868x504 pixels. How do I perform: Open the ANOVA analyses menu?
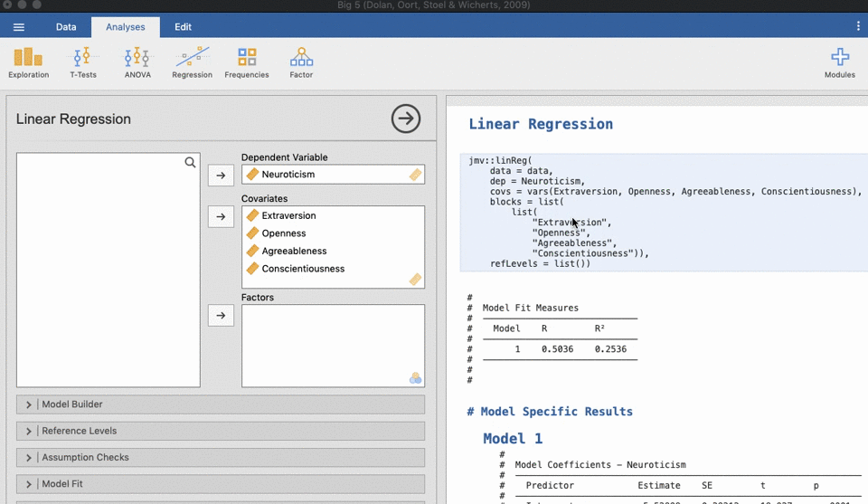coord(137,62)
